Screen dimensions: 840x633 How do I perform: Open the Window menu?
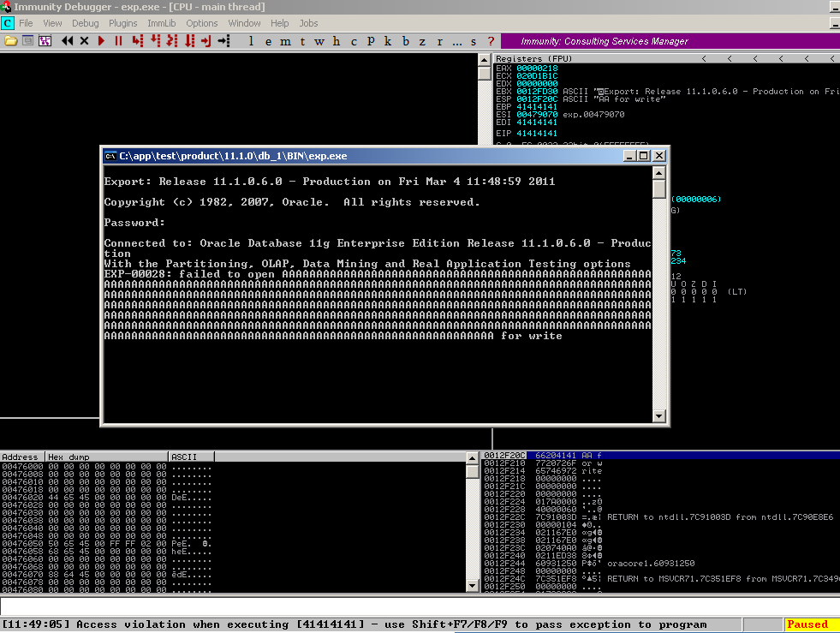[x=244, y=23]
